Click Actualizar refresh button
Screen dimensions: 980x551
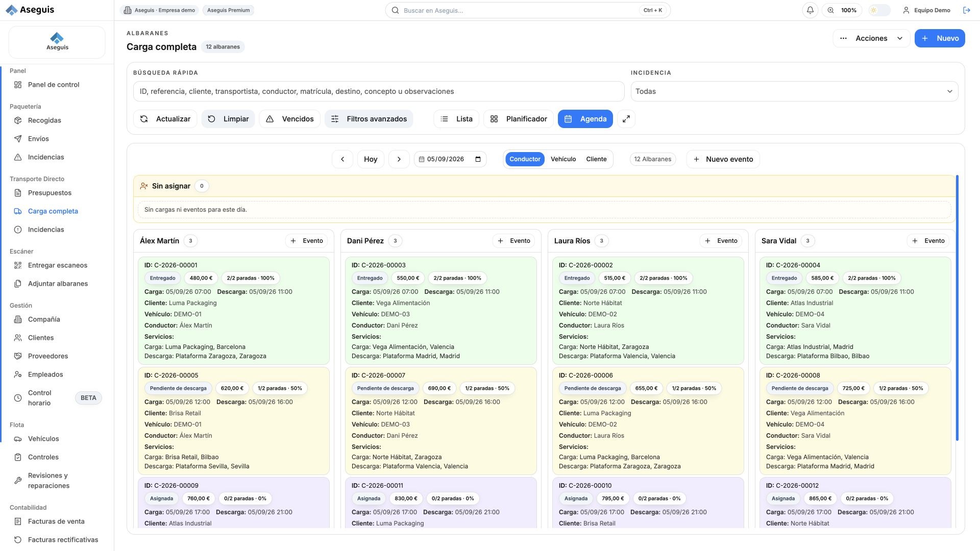(165, 119)
